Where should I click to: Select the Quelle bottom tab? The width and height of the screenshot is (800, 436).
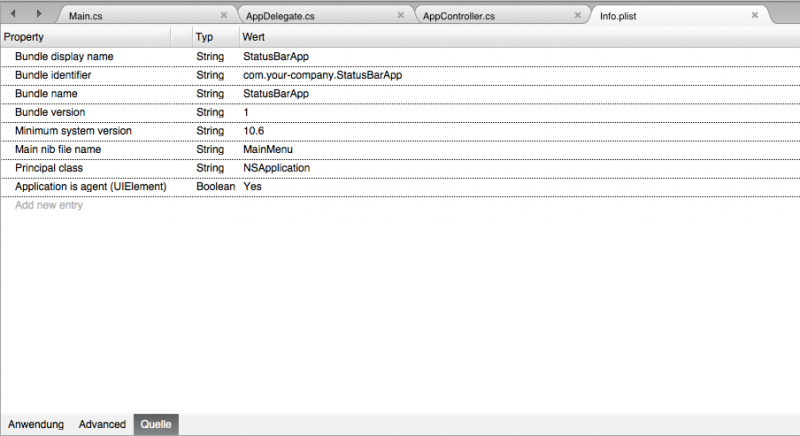[156, 424]
